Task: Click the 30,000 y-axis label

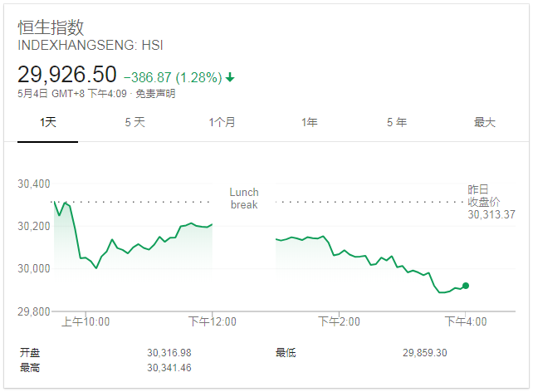Action: coord(34,268)
